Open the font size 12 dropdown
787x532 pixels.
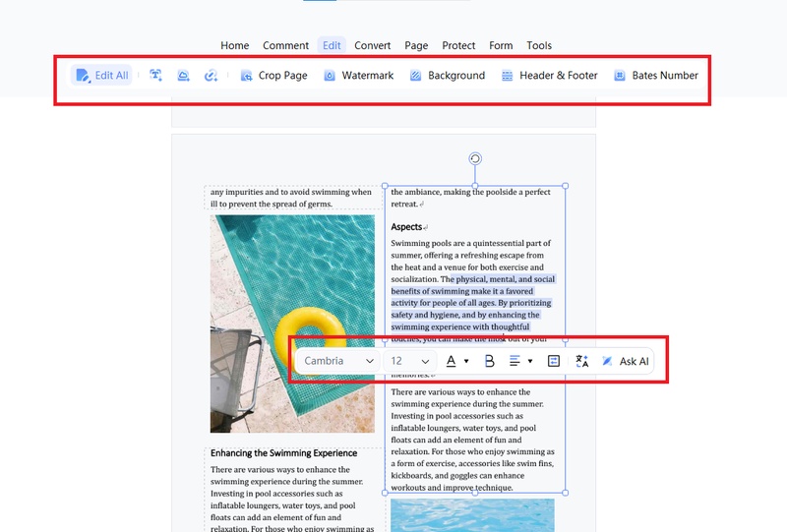click(410, 361)
